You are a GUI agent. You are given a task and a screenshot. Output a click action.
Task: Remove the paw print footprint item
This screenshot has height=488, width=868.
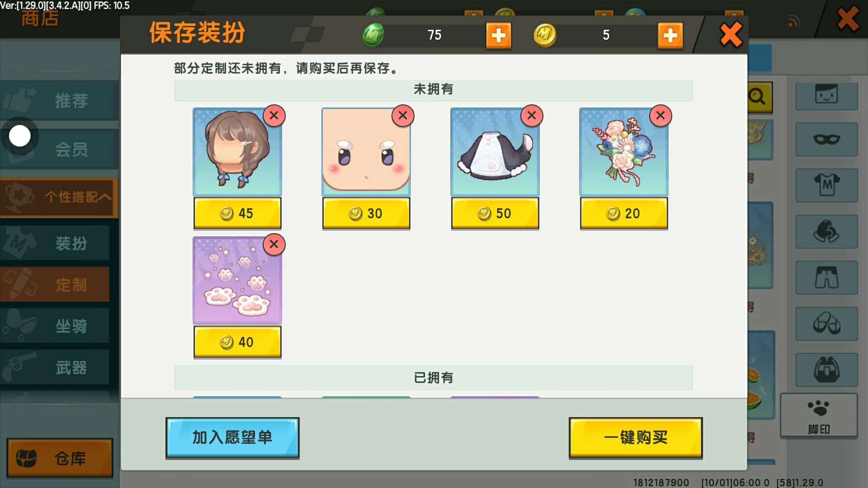point(274,244)
